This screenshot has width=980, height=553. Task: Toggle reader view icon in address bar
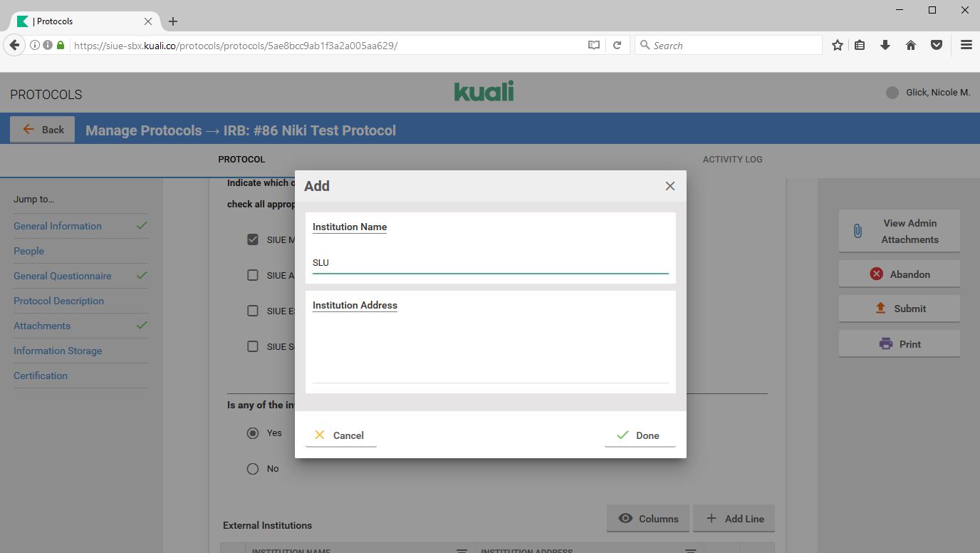coord(593,46)
